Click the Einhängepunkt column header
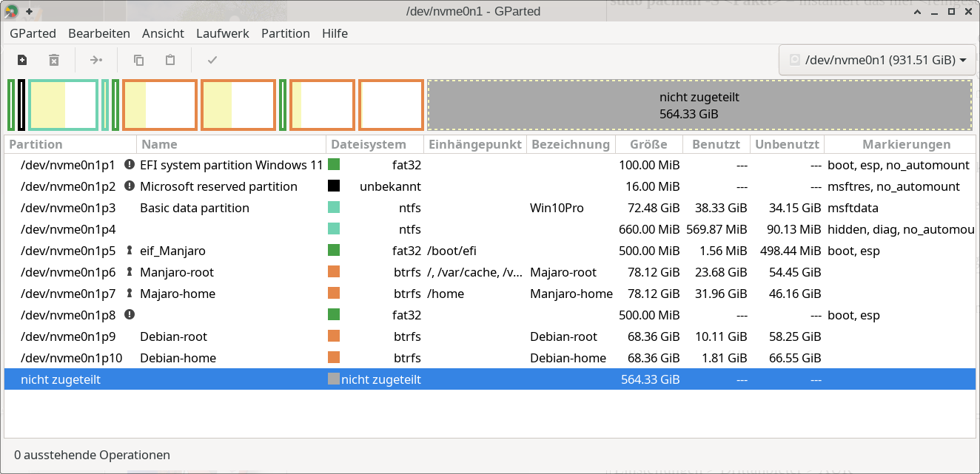The image size is (980, 474). 475,144
